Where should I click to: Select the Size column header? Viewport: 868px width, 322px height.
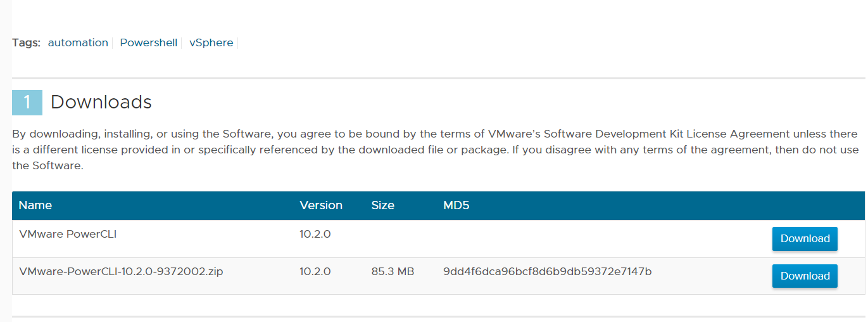coord(382,205)
